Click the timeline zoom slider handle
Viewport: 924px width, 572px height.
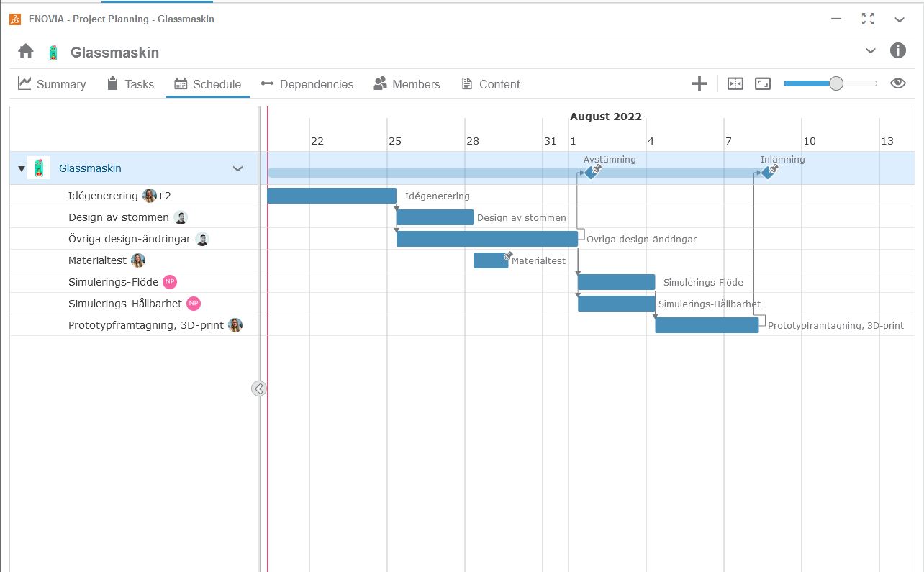pos(835,83)
